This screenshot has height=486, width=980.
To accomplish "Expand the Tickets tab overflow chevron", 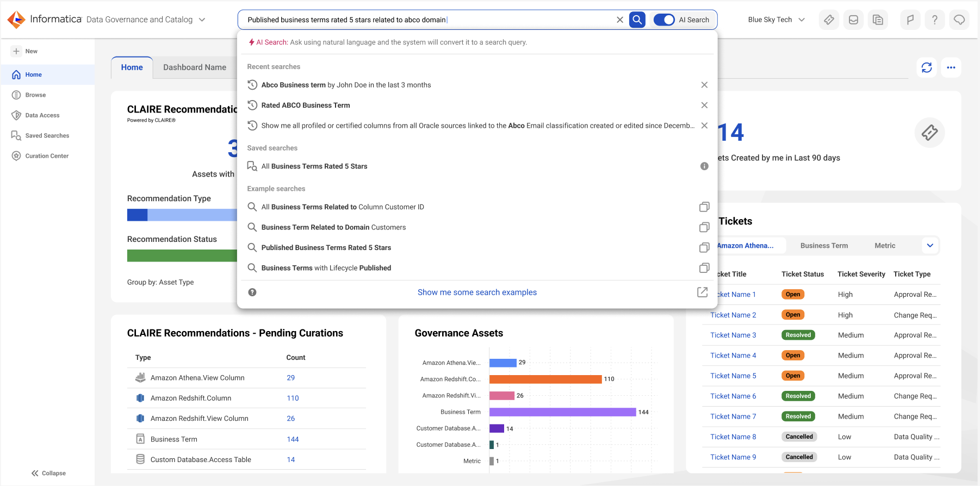I will [x=930, y=246].
